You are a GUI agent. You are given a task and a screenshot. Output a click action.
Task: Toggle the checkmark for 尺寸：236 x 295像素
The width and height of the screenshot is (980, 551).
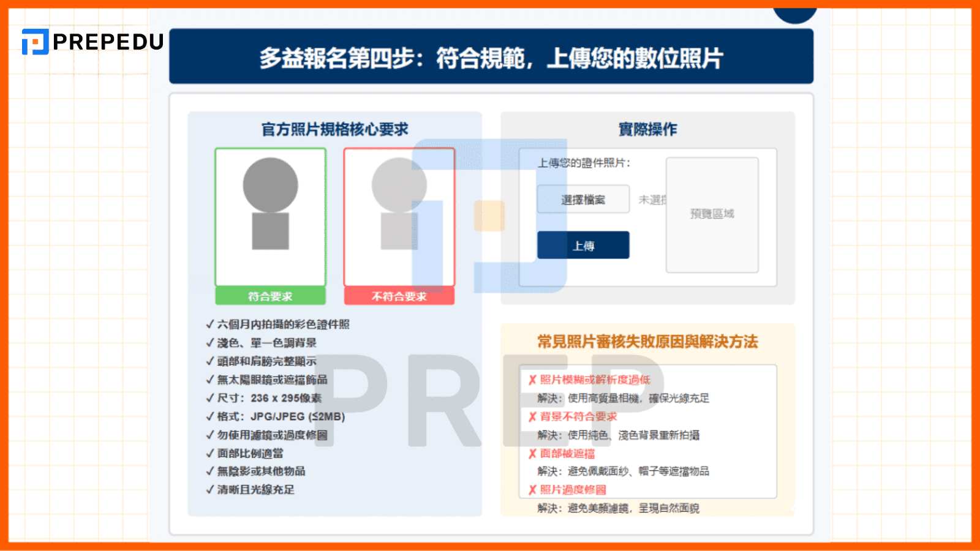[209, 398]
